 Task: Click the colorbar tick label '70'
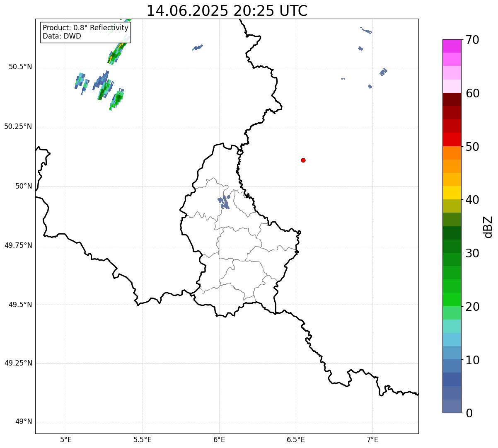pyautogui.click(x=472, y=40)
